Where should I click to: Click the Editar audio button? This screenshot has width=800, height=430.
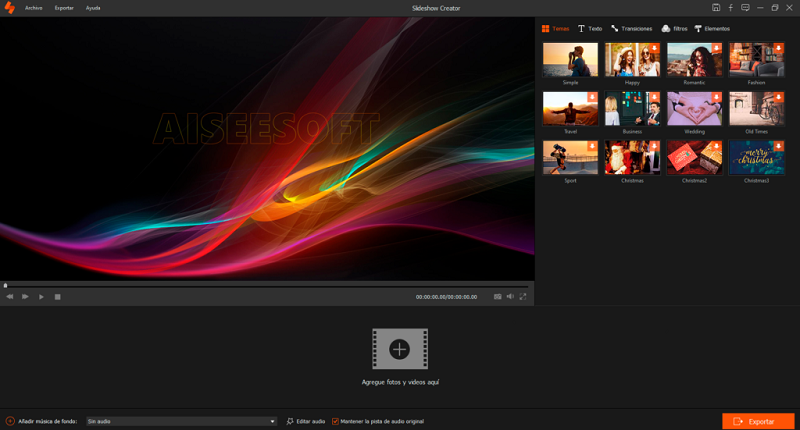tap(306, 421)
